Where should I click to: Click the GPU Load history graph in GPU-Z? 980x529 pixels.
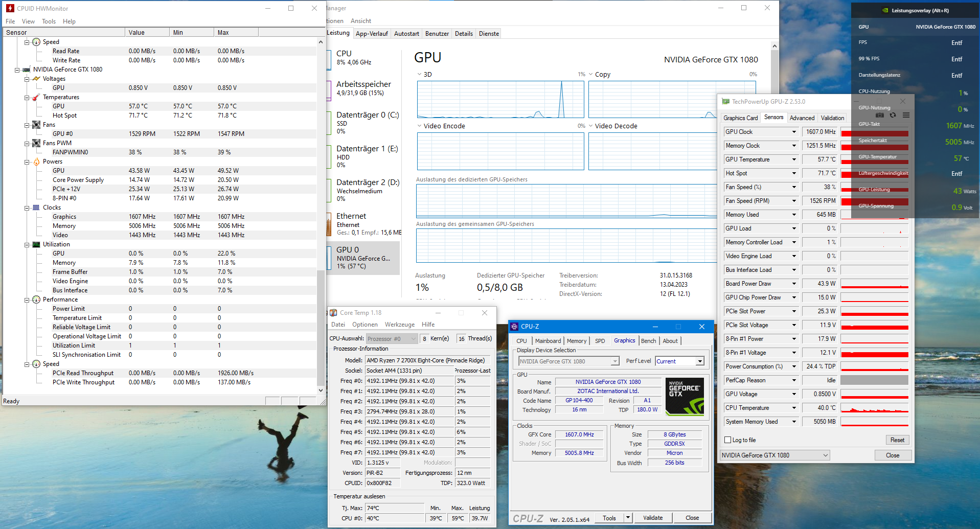coord(874,228)
